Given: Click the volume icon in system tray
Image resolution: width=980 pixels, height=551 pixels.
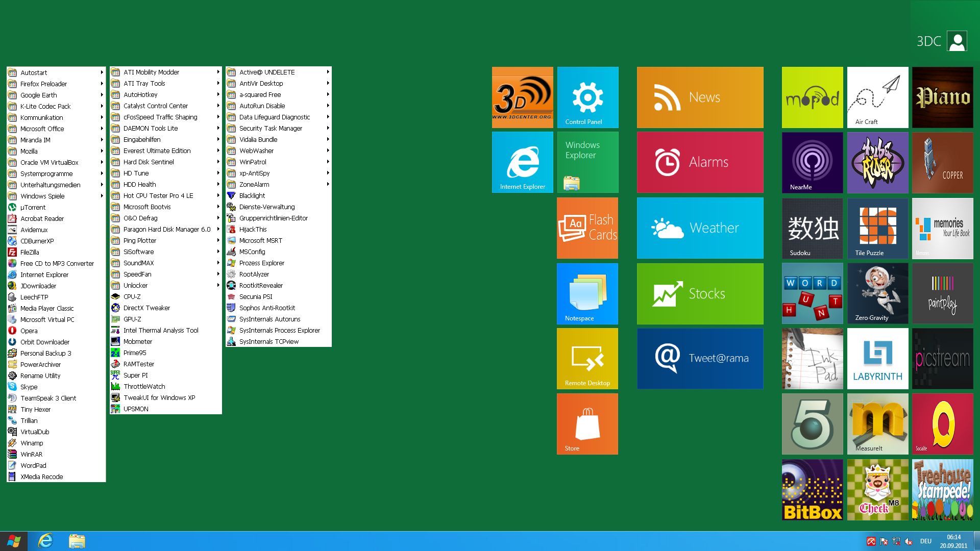Looking at the screenshot, I should (909, 541).
